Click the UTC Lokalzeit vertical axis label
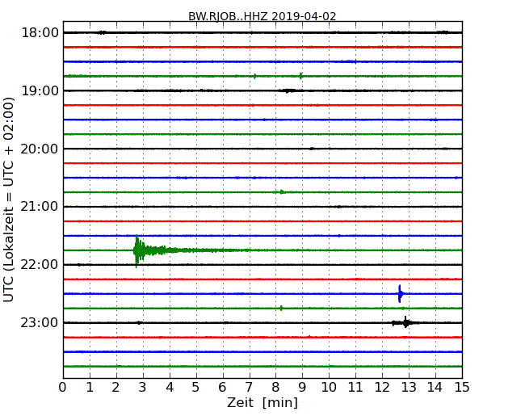Screen dimensions: 525x420 click(x=9, y=199)
